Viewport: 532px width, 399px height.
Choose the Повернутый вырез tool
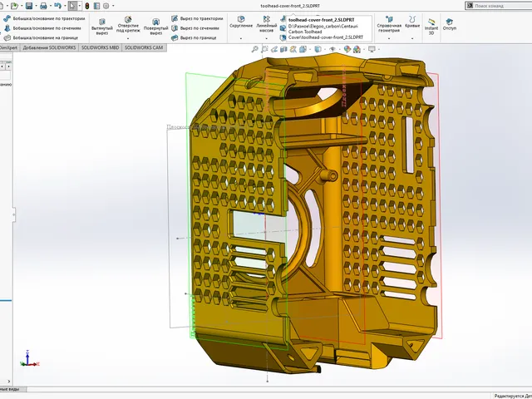coord(155,27)
